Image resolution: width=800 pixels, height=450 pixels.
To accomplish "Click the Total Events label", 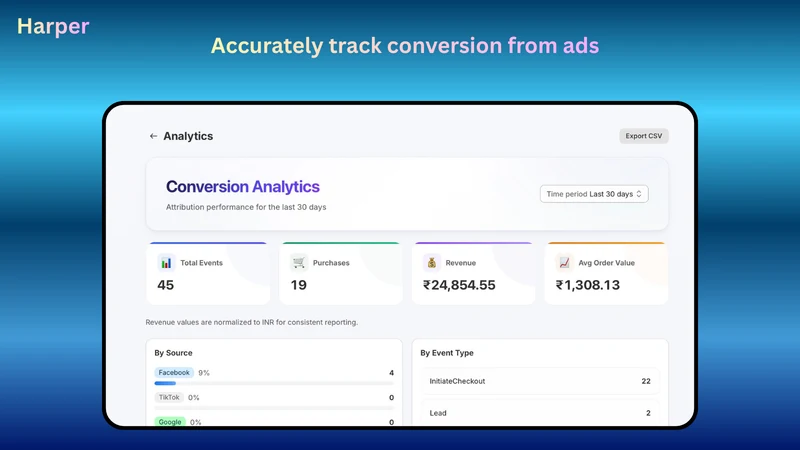I will (x=202, y=263).
